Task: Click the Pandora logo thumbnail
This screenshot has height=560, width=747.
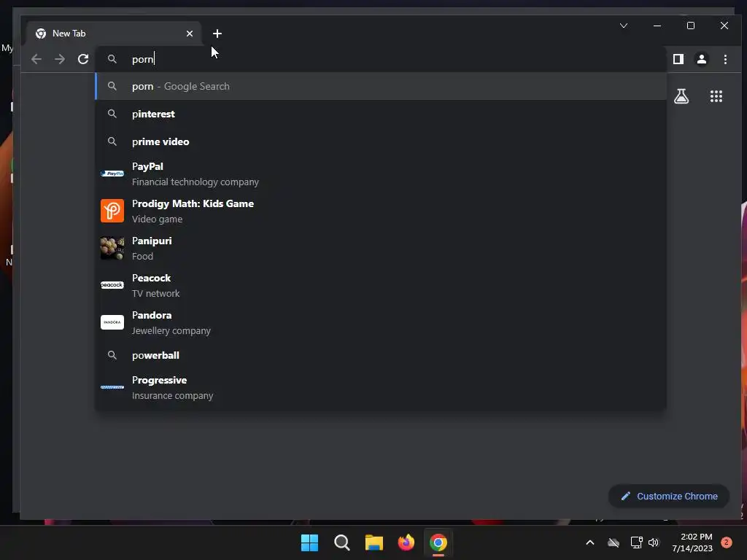Action: coord(112,322)
